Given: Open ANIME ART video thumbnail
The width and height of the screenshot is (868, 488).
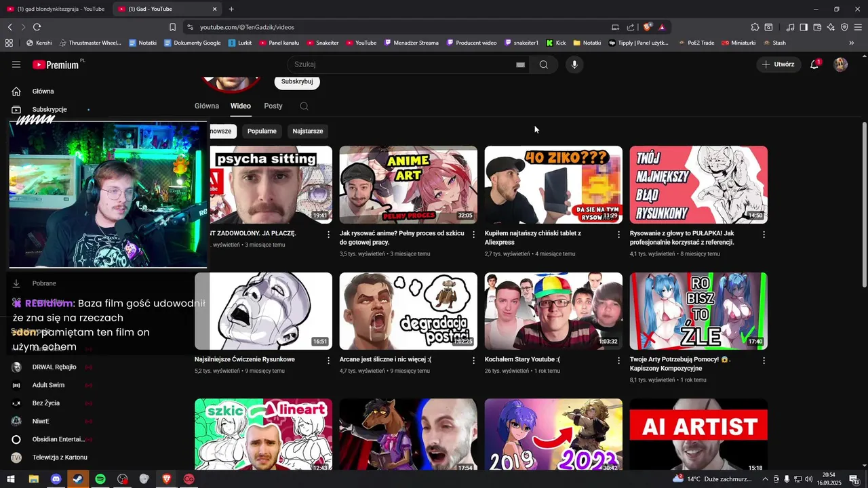Looking at the screenshot, I should tap(408, 185).
